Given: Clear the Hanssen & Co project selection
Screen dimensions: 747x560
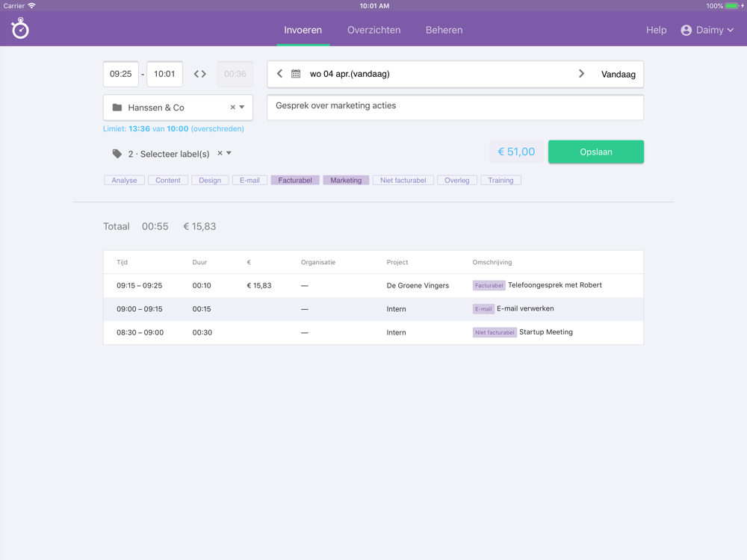Looking at the screenshot, I should click(232, 108).
